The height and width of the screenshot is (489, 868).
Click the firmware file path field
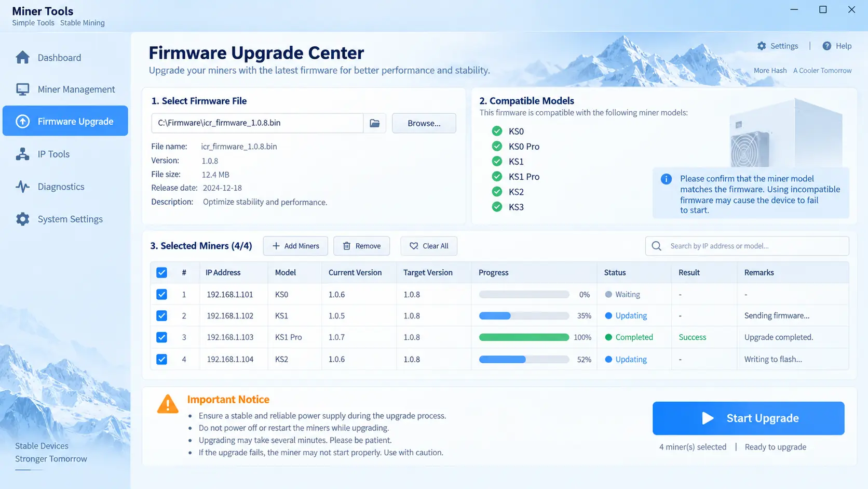coord(257,123)
